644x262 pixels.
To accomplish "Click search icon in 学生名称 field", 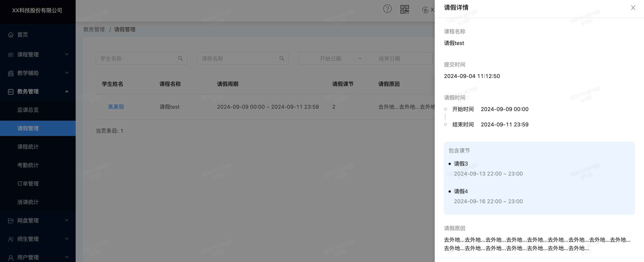I will [x=180, y=59].
